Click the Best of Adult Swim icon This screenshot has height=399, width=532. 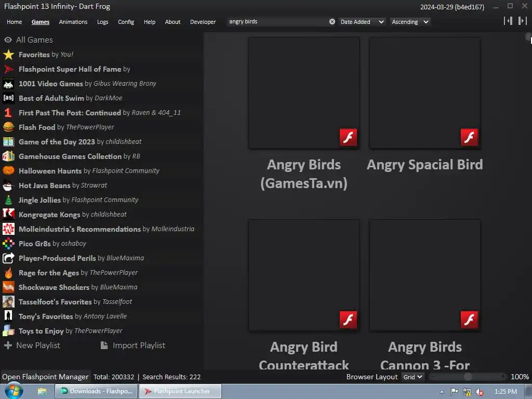8,98
